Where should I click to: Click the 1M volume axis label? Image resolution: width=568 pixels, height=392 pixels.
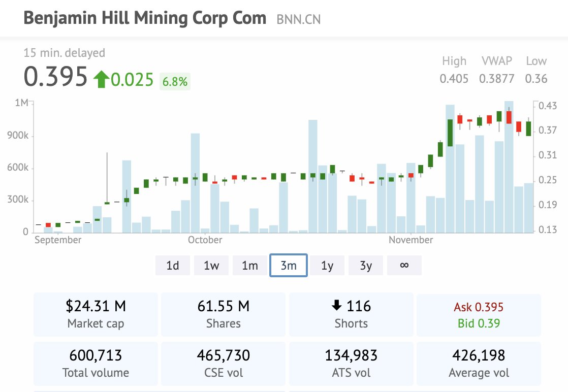click(21, 103)
